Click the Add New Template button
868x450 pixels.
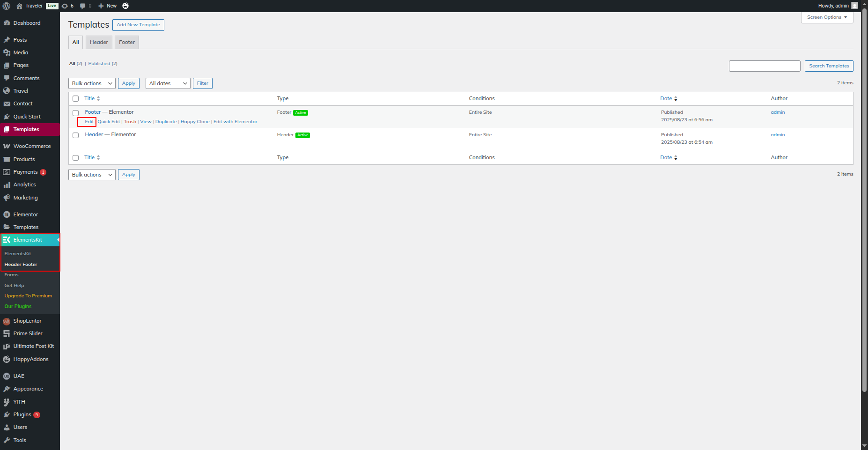tap(138, 25)
